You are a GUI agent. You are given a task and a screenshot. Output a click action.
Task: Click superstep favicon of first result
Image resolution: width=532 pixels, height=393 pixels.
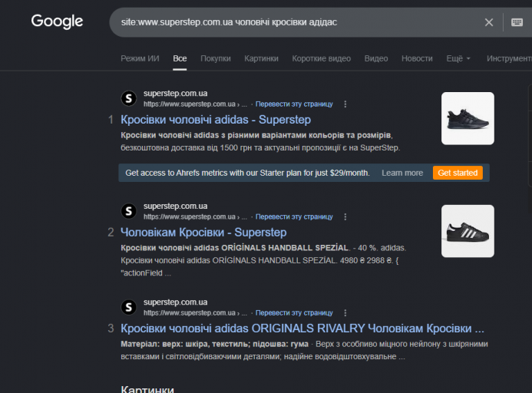129,98
